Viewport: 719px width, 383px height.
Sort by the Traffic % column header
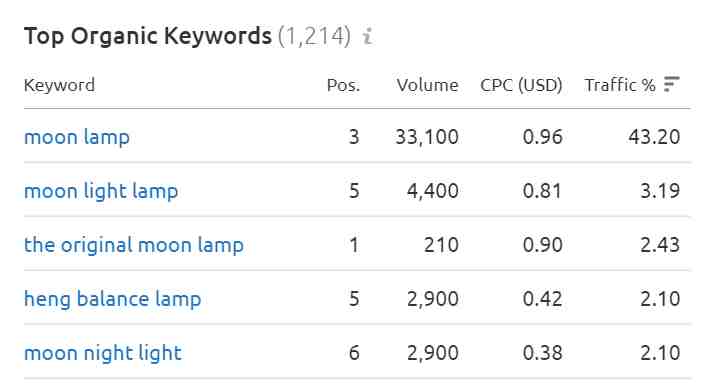[x=620, y=85]
